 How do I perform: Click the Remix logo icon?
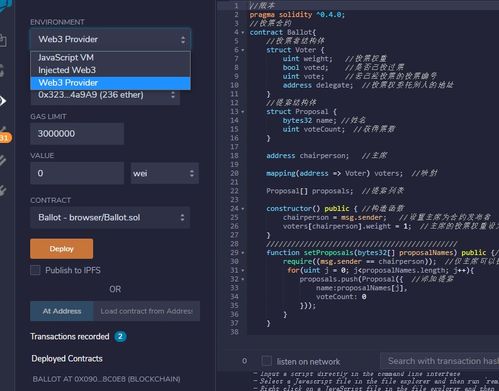click(x=5, y=5)
